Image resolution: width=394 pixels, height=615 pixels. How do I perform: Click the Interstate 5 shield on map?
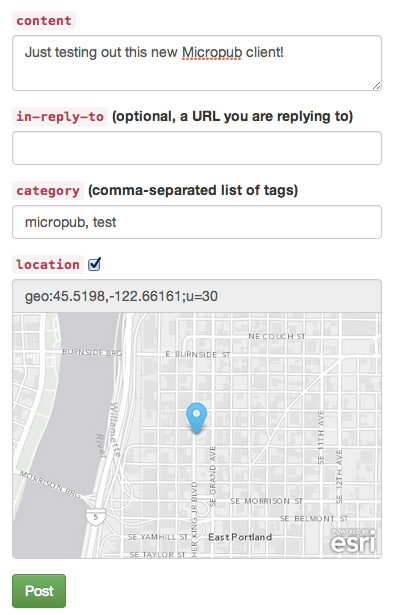(x=96, y=516)
